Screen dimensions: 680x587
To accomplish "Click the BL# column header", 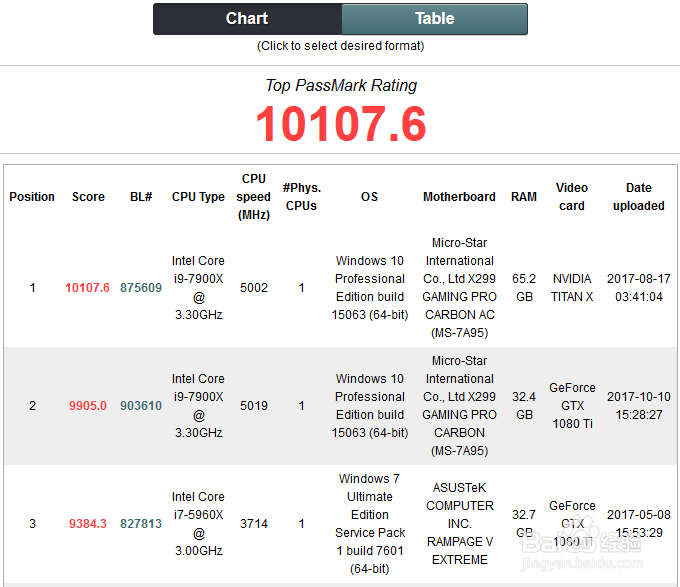I will click(x=141, y=197).
